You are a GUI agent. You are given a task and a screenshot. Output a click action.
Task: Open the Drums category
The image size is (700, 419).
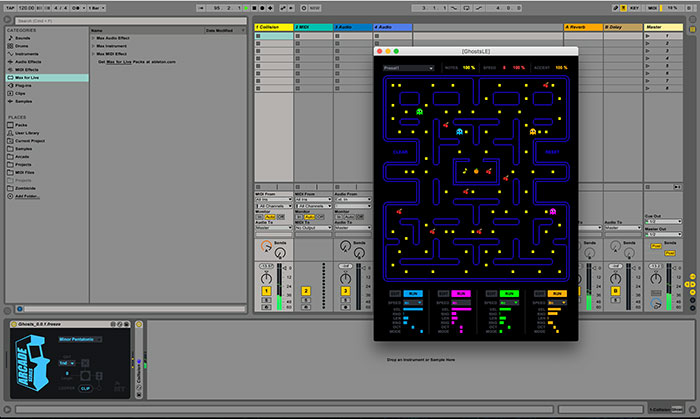[23, 45]
